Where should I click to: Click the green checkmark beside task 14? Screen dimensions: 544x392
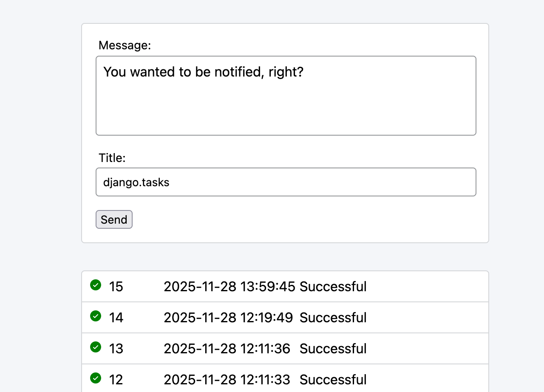(96, 316)
